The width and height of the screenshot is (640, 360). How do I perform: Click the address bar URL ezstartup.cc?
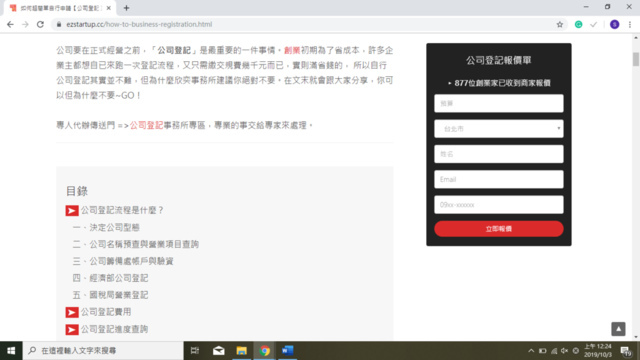139,24
